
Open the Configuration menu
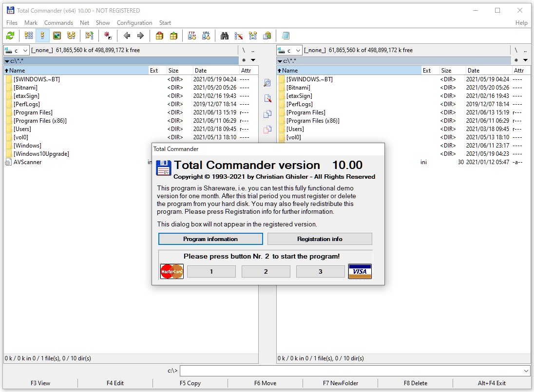134,22
